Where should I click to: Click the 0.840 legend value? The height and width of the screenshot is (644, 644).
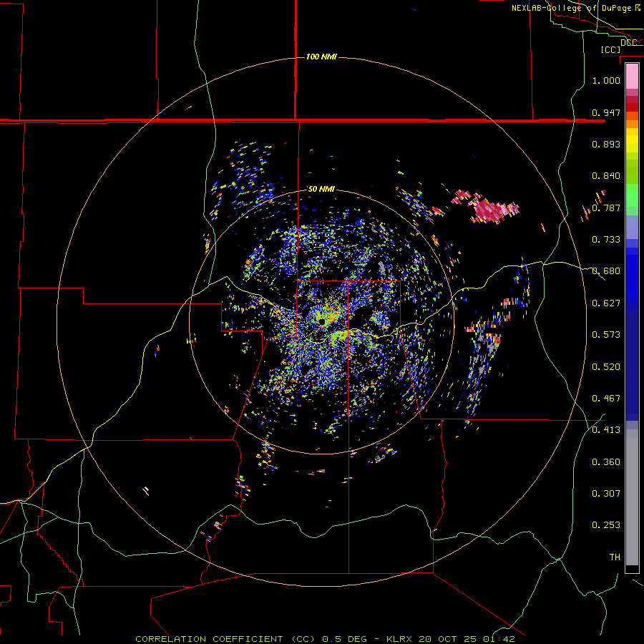606,176
